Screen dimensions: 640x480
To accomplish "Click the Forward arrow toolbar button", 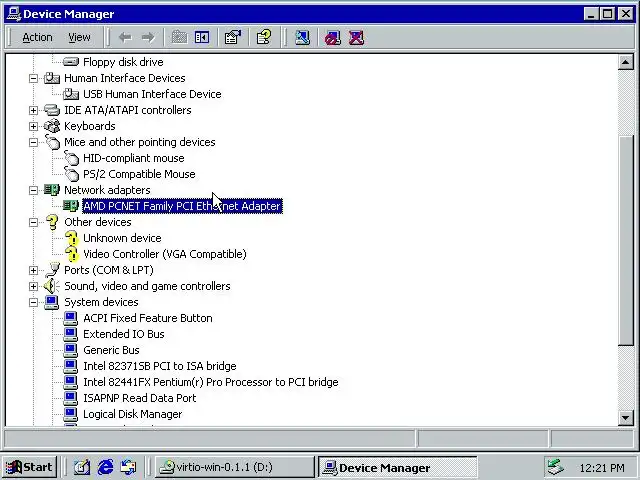I will (148, 38).
